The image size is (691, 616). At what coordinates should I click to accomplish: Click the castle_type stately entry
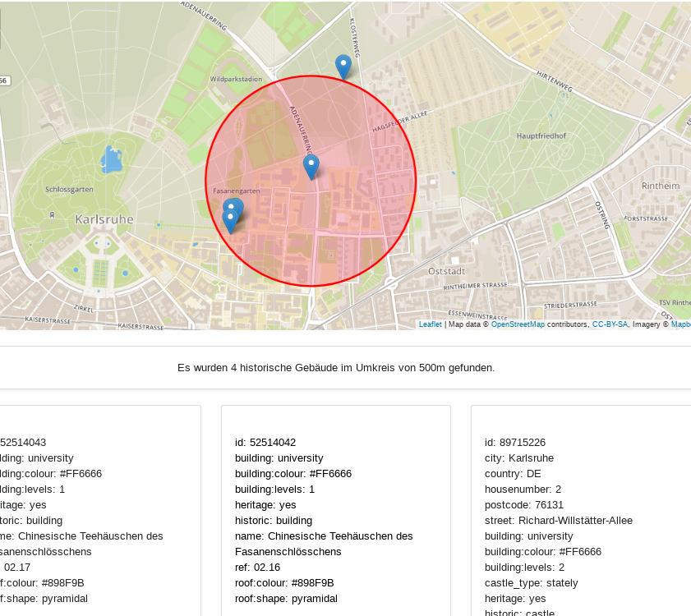(531, 582)
